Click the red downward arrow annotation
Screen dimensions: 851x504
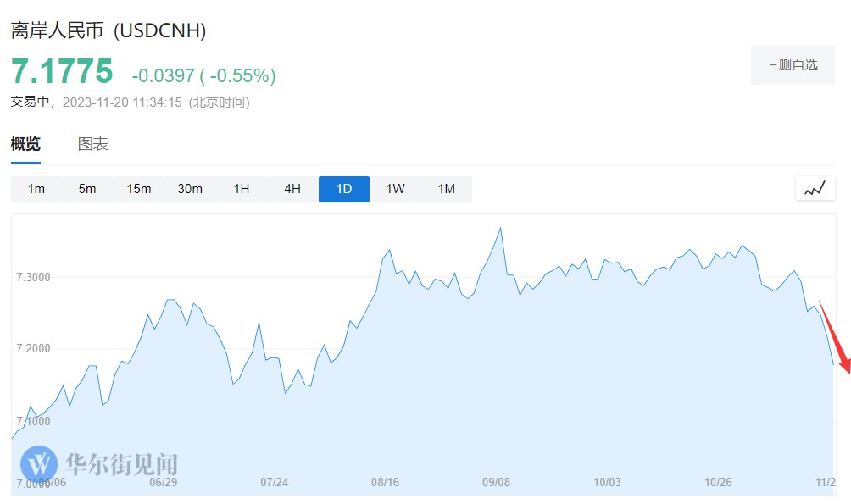click(x=834, y=335)
